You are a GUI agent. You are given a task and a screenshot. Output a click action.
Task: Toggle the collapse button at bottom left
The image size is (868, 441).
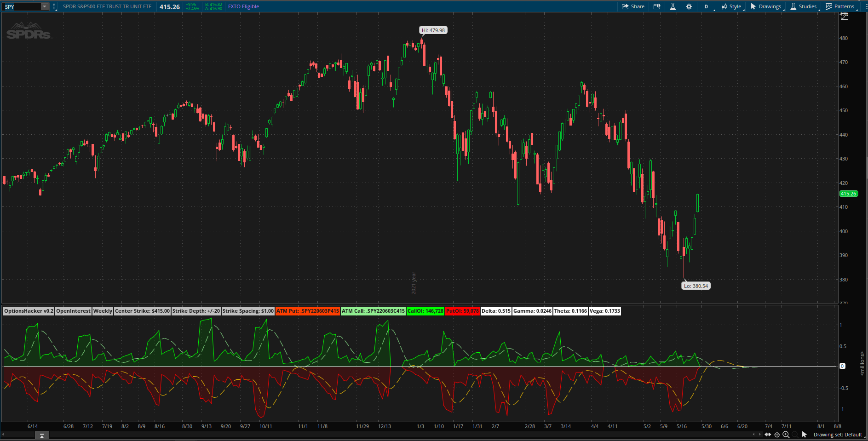click(x=42, y=435)
